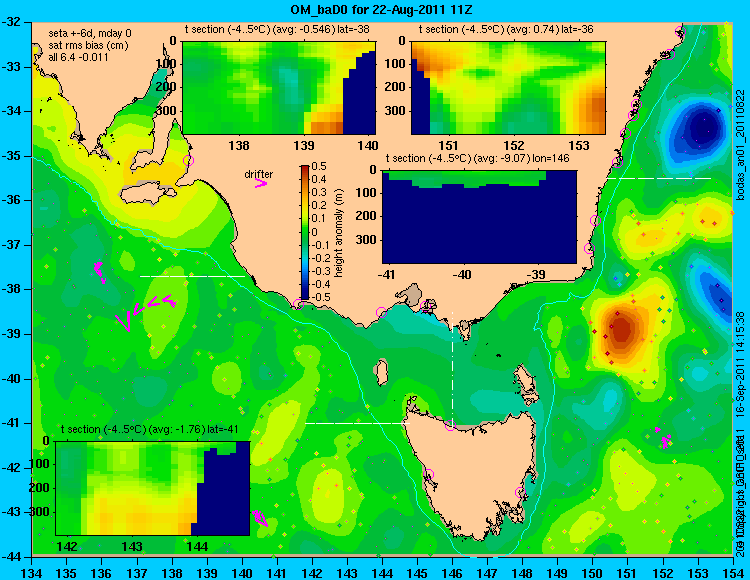Image resolution: width=750 pixels, height=580 pixels.
Task: Click the magenta drifter marks near 152E, -41.3
Action: [x=664, y=438]
